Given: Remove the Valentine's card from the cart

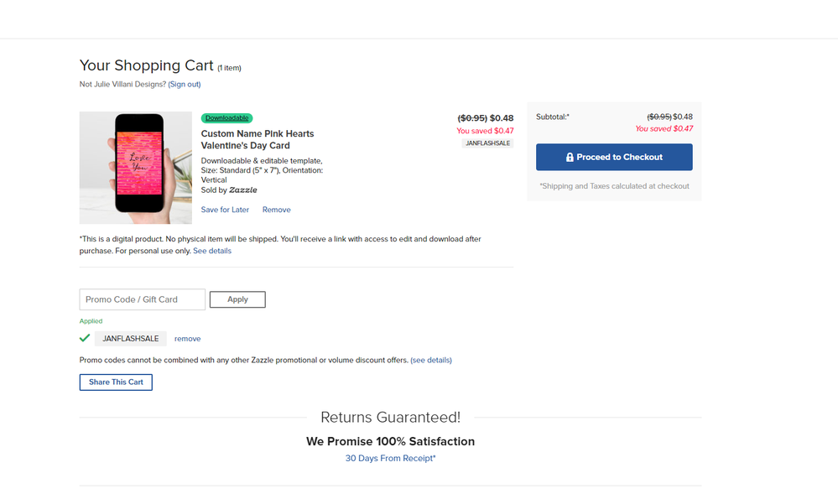Looking at the screenshot, I should (x=277, y=210).
